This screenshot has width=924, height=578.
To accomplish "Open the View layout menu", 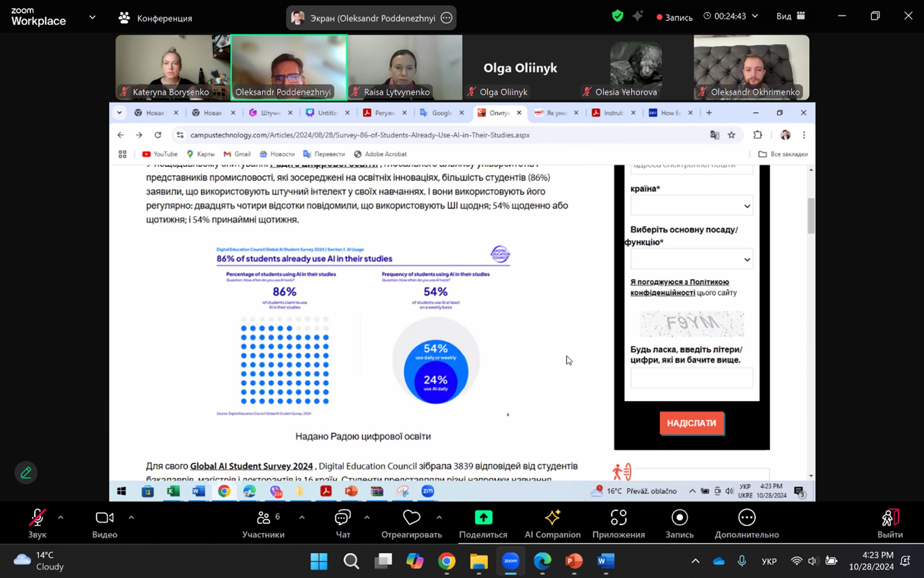I will coord(790,16).
